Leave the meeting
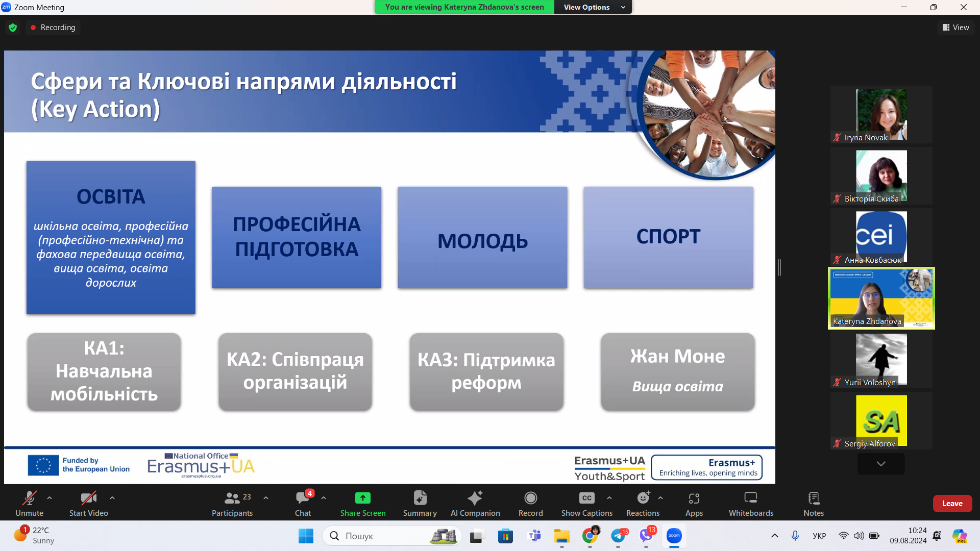 (952, 503)
